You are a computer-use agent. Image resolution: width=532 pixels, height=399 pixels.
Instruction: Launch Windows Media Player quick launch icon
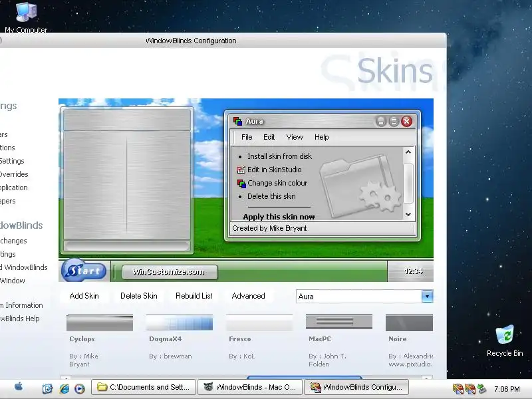(80, 388)
